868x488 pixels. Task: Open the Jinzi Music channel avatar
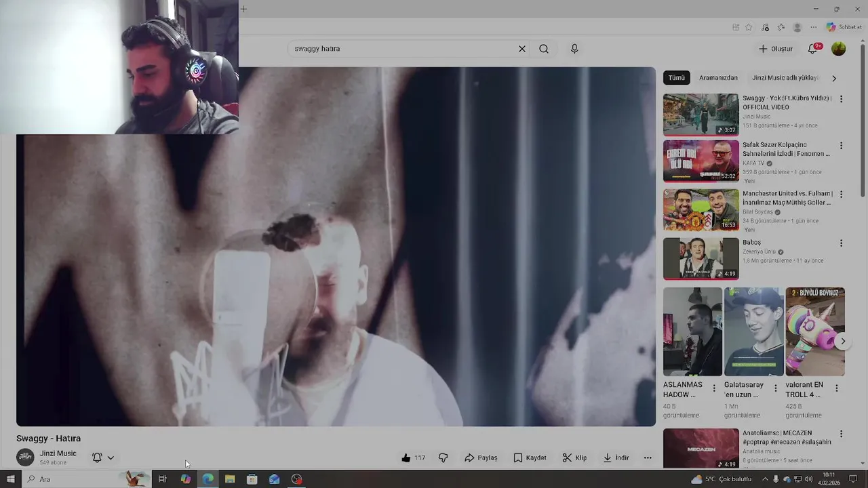pyautogui.click(x=25, y=457)
